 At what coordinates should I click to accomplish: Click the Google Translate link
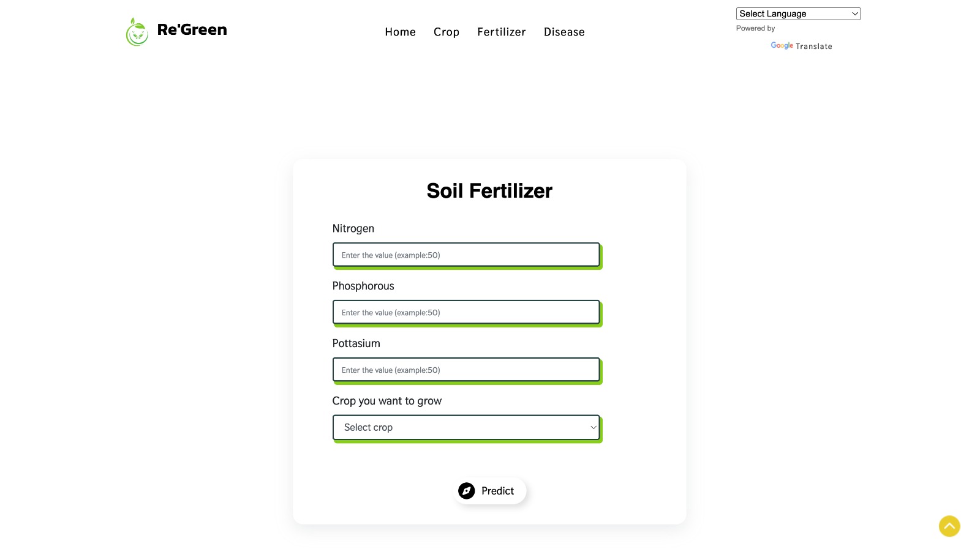point(801,46)
